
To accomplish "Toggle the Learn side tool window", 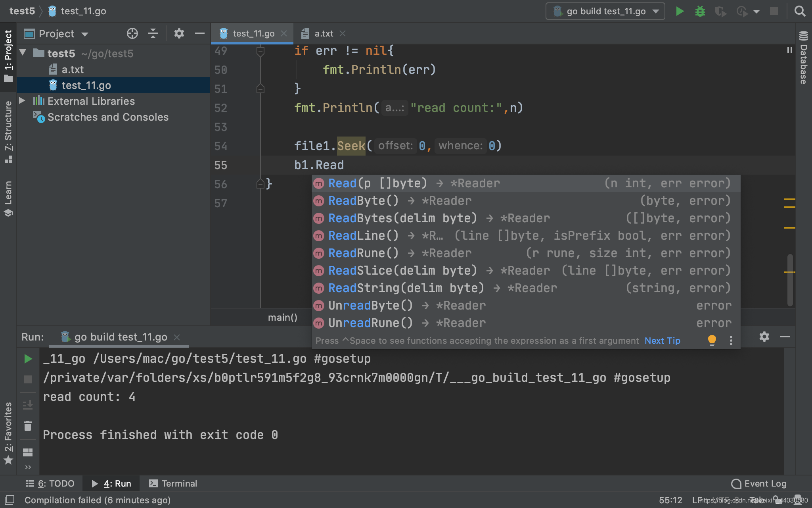I will pos(8,198).
